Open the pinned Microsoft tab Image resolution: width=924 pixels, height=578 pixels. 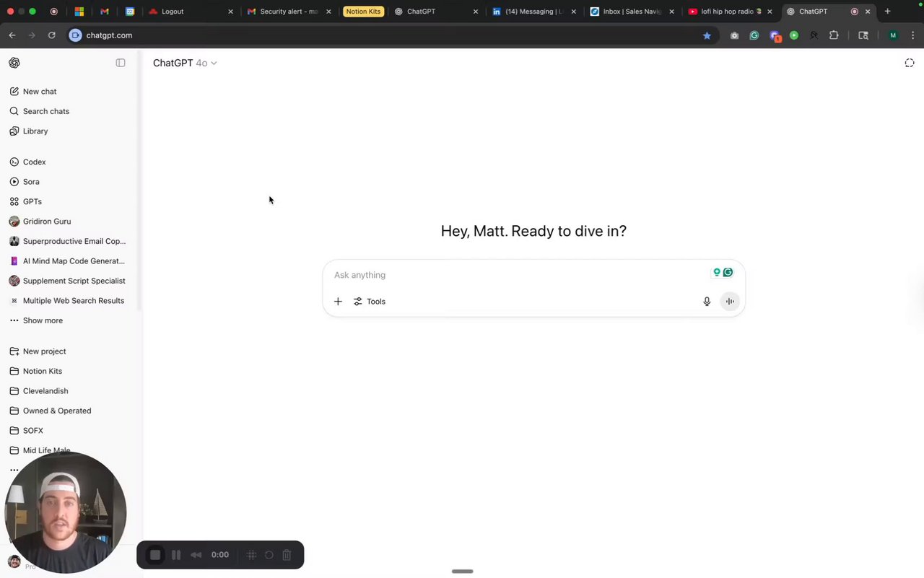79,12
